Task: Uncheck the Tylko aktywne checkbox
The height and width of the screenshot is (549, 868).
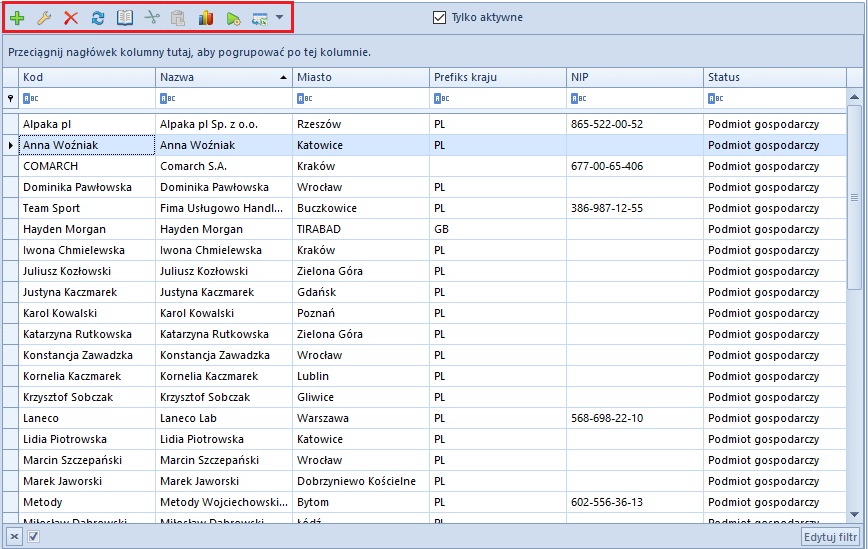Action: [x=439, y=17]
